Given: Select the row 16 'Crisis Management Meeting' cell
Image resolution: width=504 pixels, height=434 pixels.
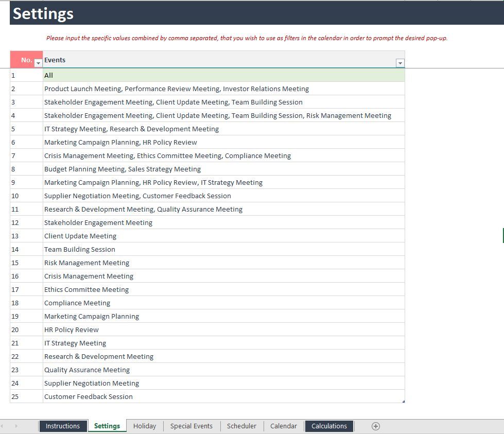Looking at the screenshot, I should (x=224, y=276).
